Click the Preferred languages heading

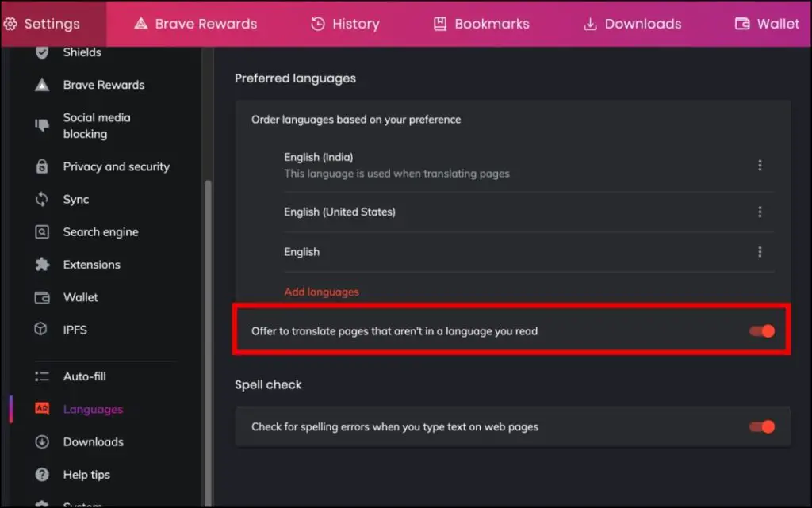(x=295, y=78)
